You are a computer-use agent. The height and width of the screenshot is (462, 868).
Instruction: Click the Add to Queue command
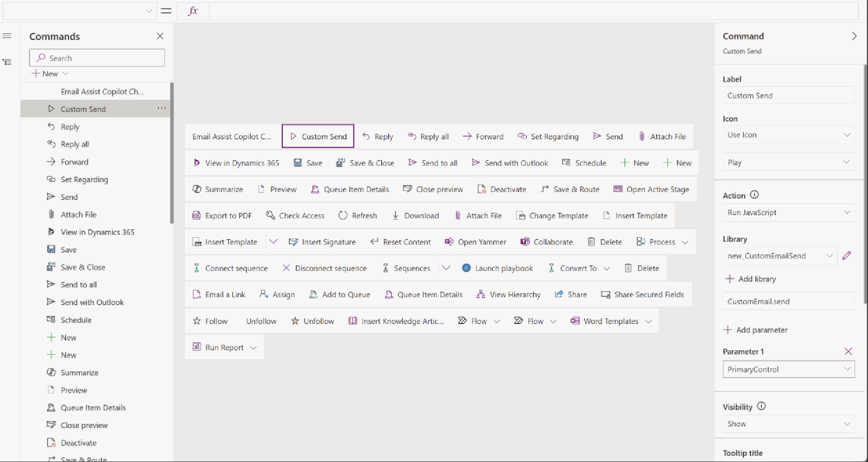(x=340, y=294)
